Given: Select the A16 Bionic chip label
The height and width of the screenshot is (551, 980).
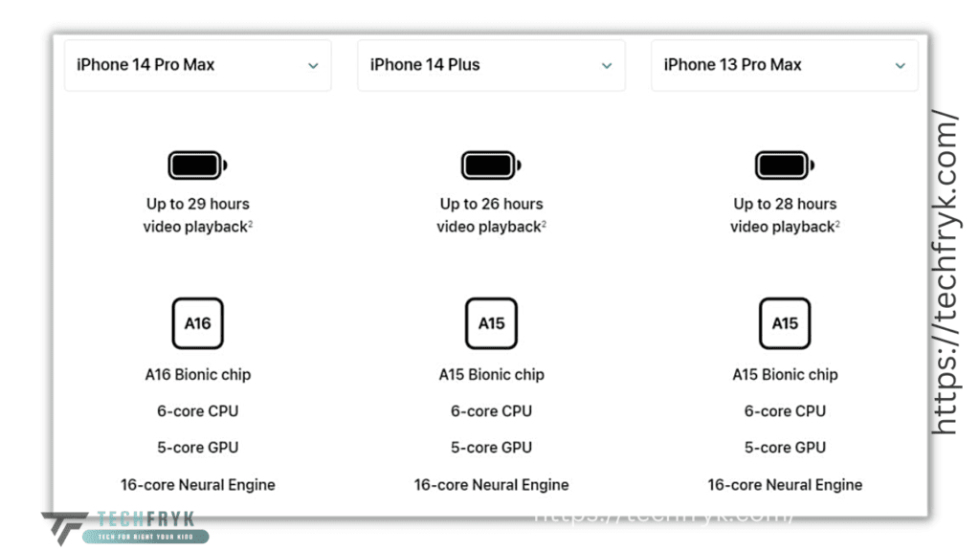Looking at the screenshot, I should (197, 375).
